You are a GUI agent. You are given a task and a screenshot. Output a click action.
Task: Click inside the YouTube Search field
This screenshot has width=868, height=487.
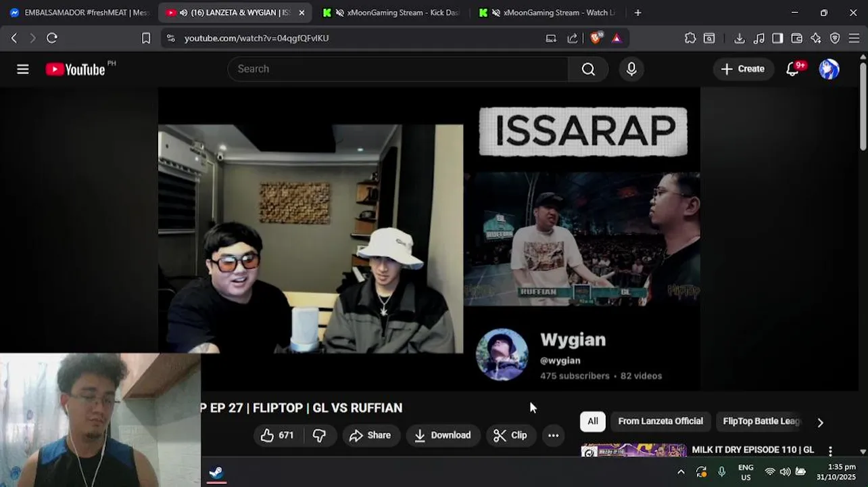tap(398, 69)
